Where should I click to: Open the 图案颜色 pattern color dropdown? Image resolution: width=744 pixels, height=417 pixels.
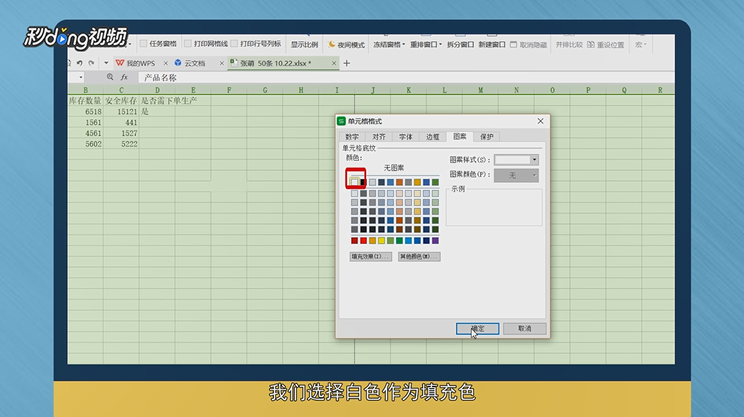tap(516, 176)
